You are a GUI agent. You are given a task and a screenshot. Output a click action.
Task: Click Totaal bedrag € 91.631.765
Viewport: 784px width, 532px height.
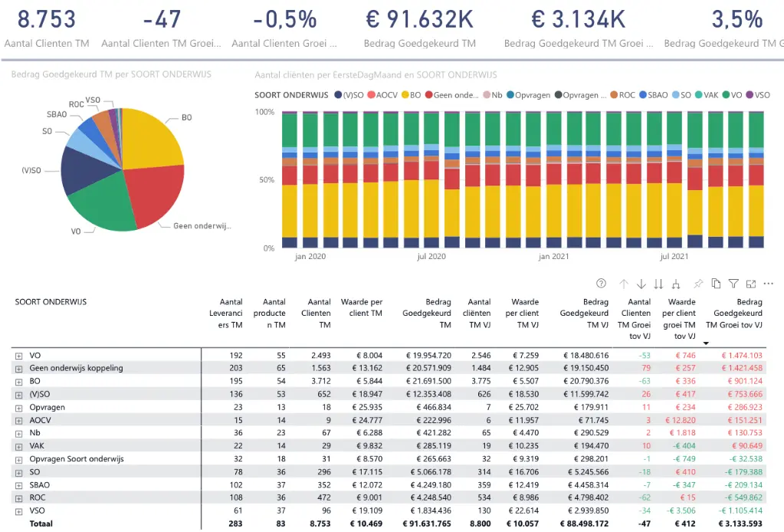coord(427,524)
